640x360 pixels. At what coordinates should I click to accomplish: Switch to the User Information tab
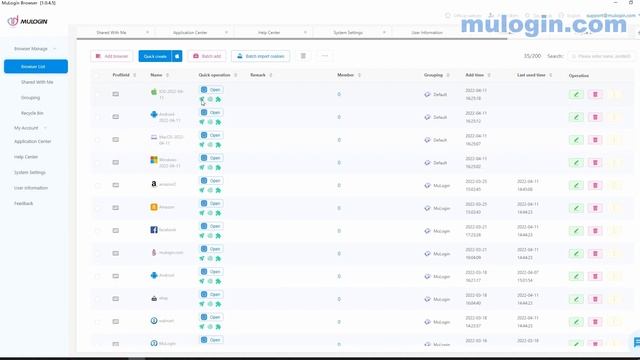pos(427,32)
